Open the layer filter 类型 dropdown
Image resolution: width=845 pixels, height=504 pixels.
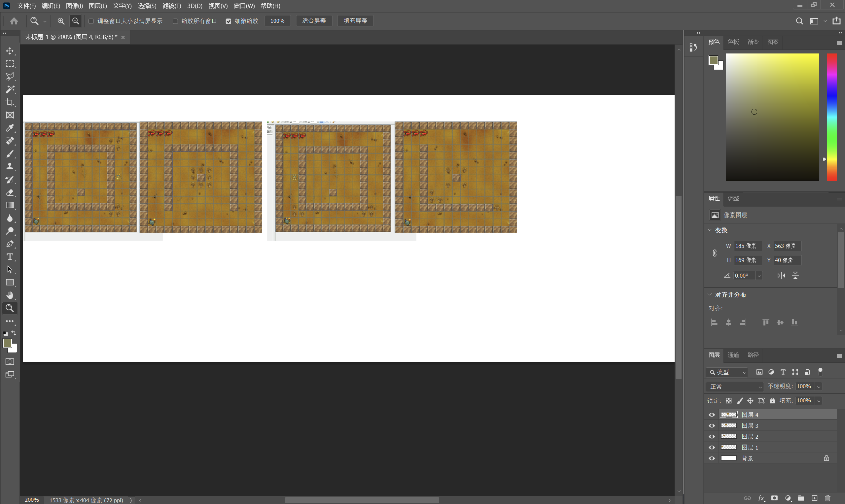pos(727,372)
